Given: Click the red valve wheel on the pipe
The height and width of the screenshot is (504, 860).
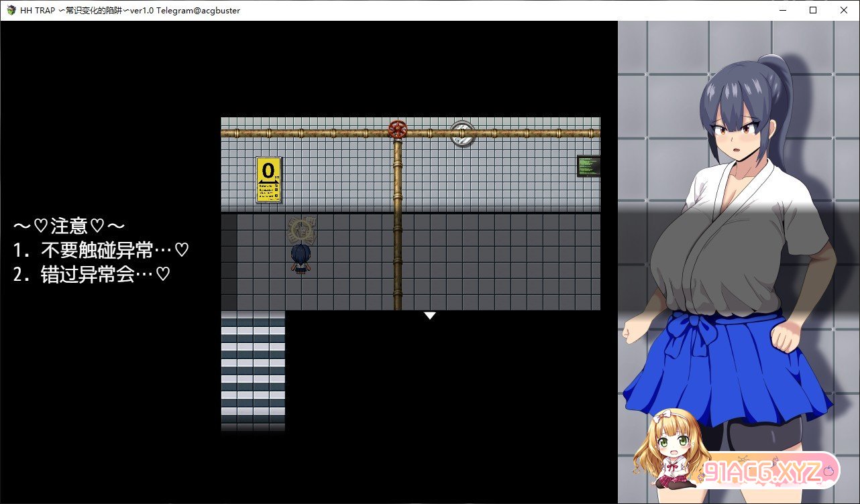Looking at the screenshot, I should [398, 129].
